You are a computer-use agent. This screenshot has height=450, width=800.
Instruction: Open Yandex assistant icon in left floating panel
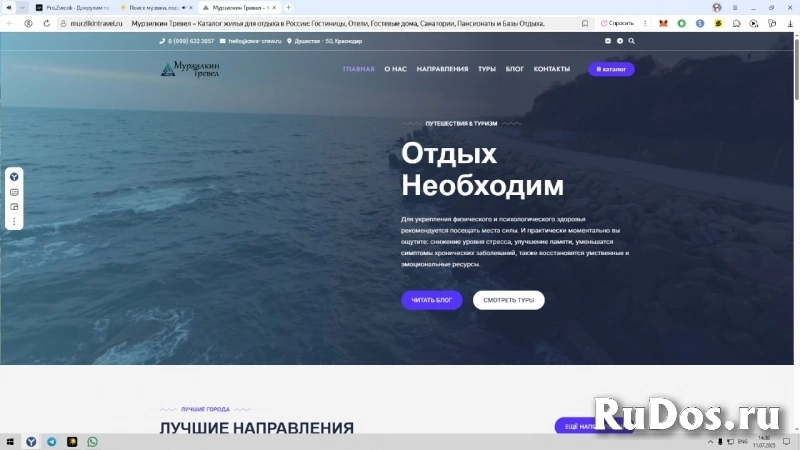click(14, 176)
